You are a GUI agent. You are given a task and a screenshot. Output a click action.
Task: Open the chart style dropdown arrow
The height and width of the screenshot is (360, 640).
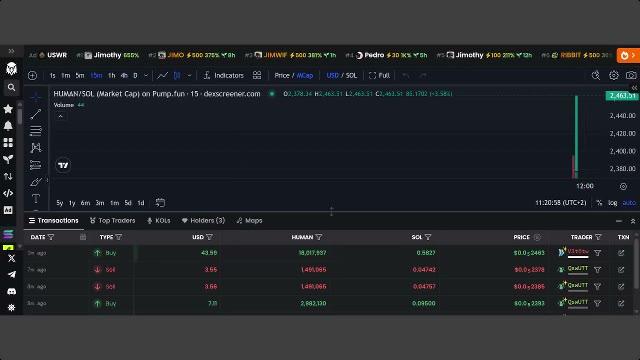click(189, 76)
